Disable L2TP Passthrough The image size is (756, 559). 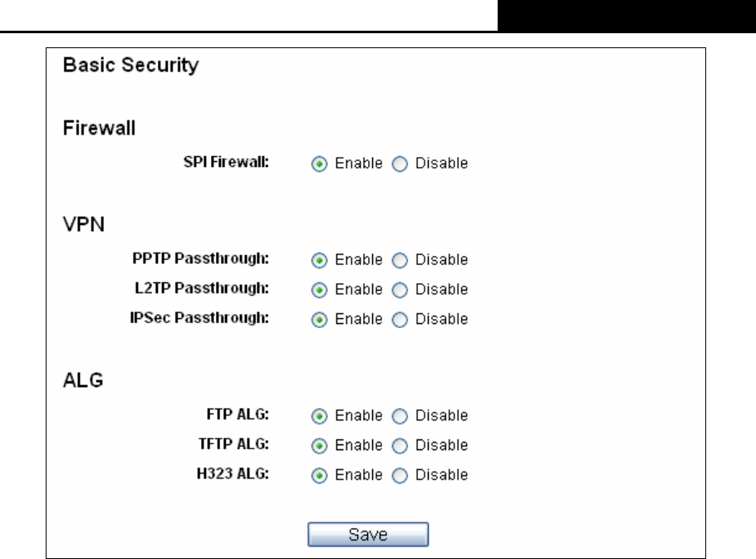[400, 290]
